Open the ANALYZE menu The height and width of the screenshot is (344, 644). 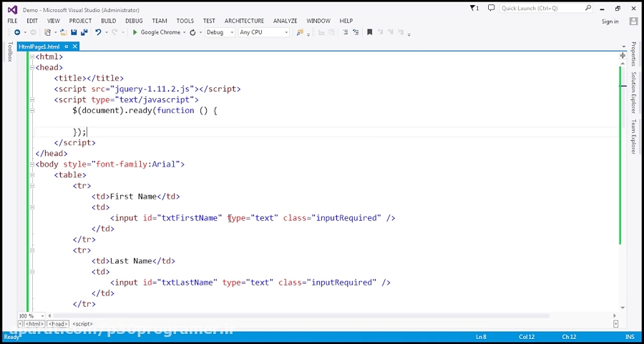(x=285, y=21)
